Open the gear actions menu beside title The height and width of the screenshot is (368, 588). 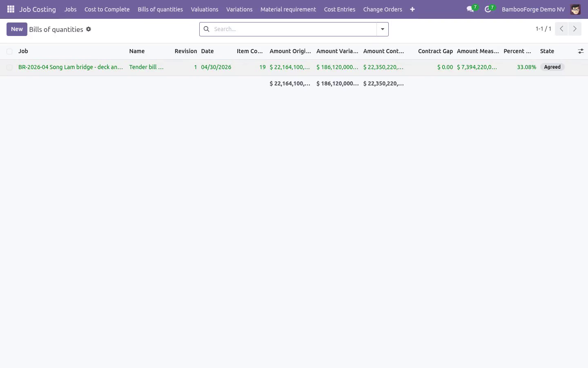coord(89,29)
